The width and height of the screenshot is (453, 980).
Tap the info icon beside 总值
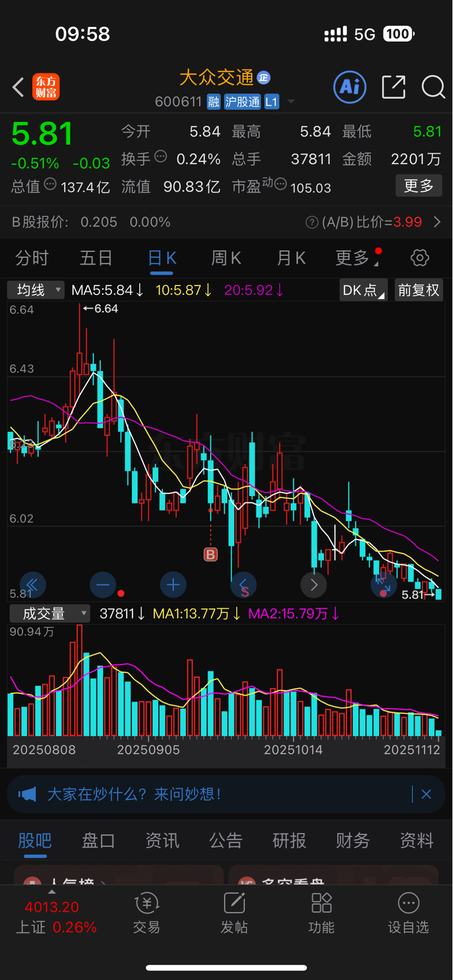(51, 184)
